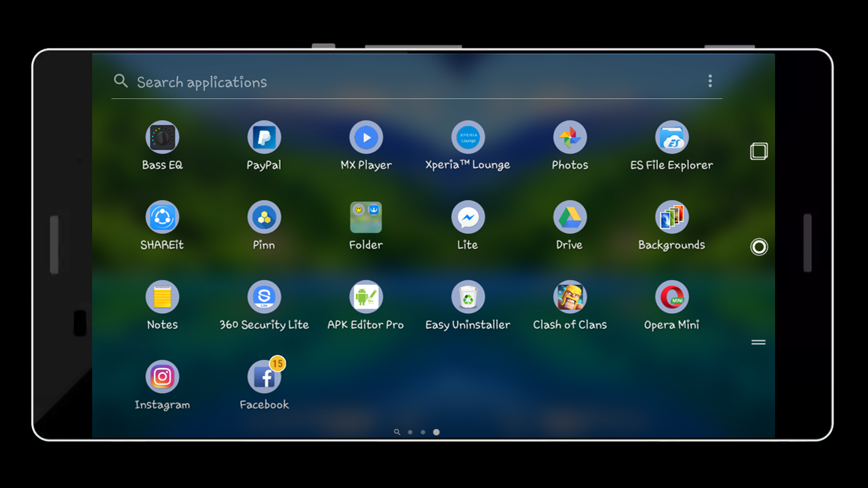868x488 pixels.
Task: Launch the Pinn app
Action: pos(264,218)
